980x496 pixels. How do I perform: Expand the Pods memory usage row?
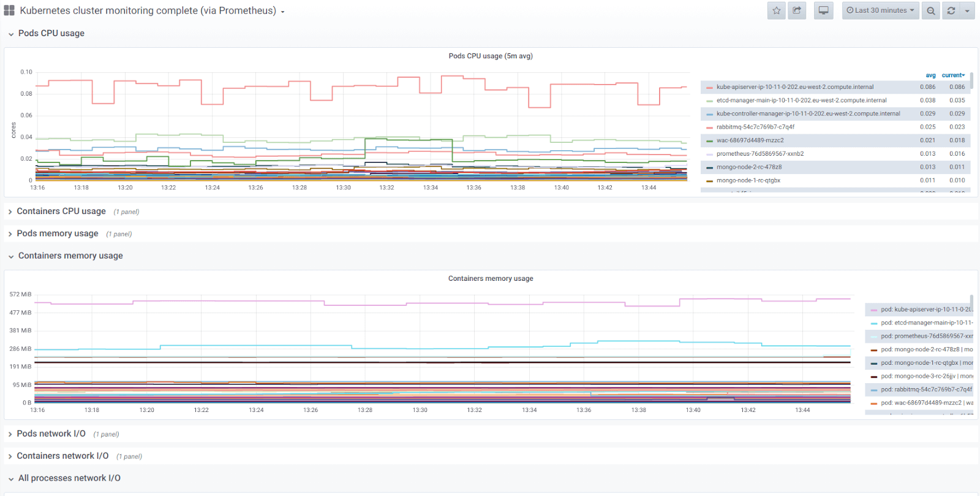pyautogui.click(x=57, y=234)
